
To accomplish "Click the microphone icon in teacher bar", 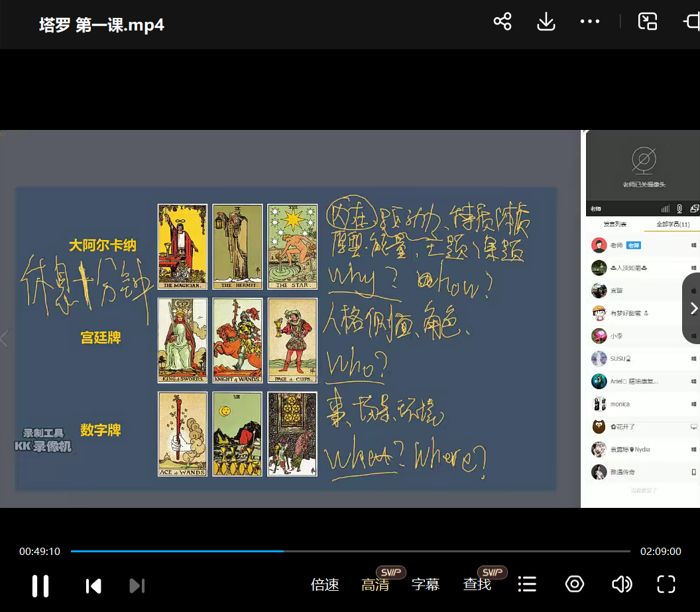I will click(679, 208).
